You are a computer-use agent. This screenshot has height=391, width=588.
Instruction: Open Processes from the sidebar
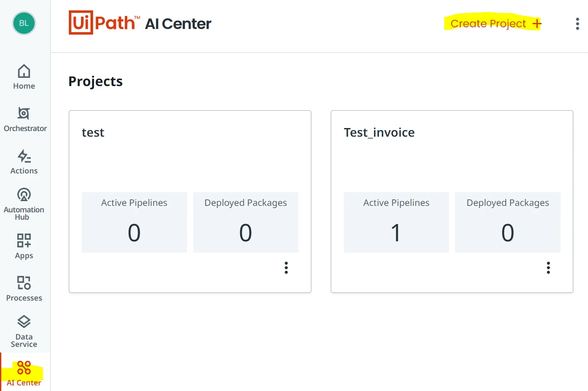click(24, 289)
